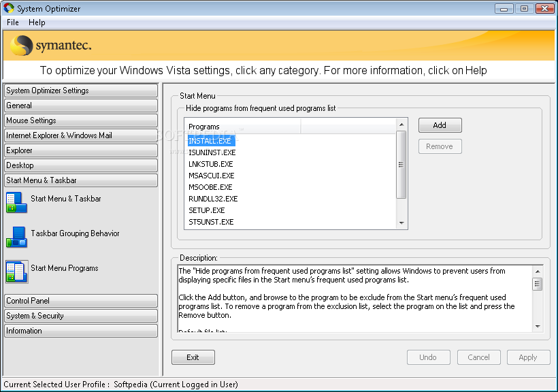Select SETUP.EXE in the programs list
Screen dimensions: 558x392
[207, 210]
